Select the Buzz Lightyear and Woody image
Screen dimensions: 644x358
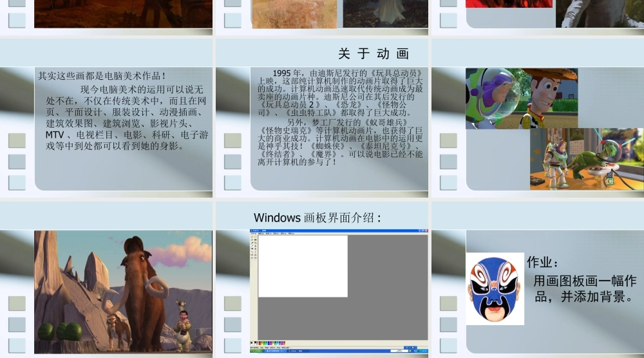click(x=522, y=99)
